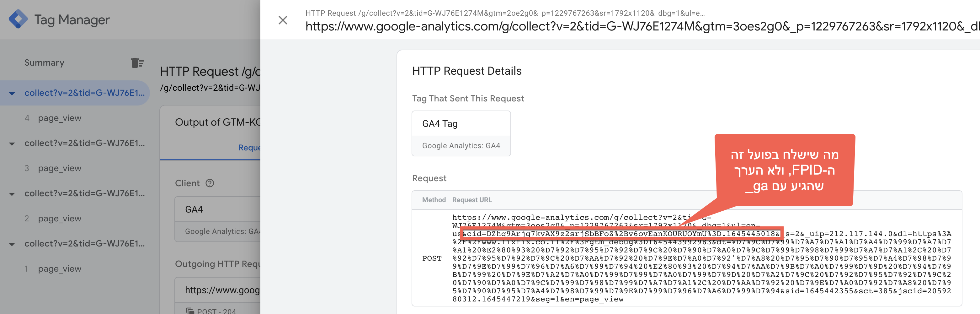This screenshot has width=980, height=314.
Task: Collapse the second collect request arrow
Action: click(x=12, y=143)
